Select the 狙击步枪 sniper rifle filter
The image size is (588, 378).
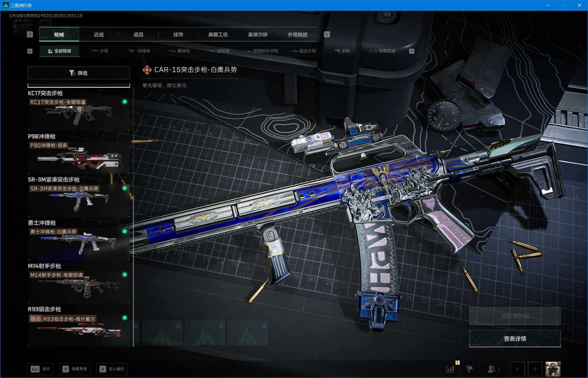pyautogui.click(x=303, y=51)
